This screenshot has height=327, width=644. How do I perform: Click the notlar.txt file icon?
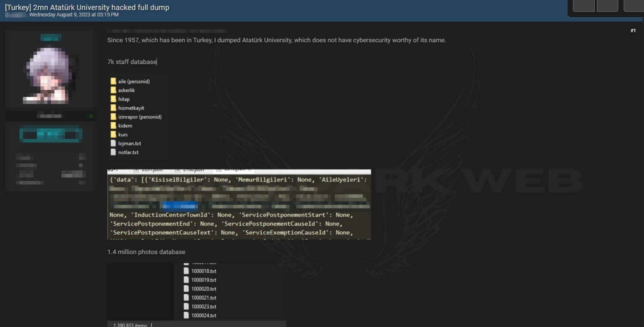tap(113, 152)
